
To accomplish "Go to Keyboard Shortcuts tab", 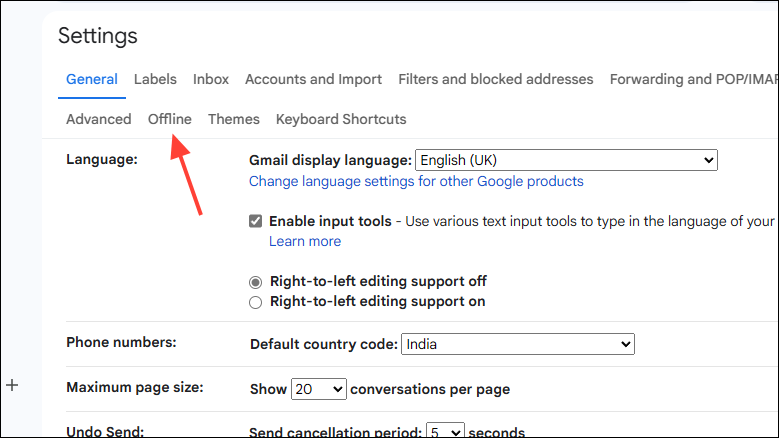I will click(x=341, y=119).
